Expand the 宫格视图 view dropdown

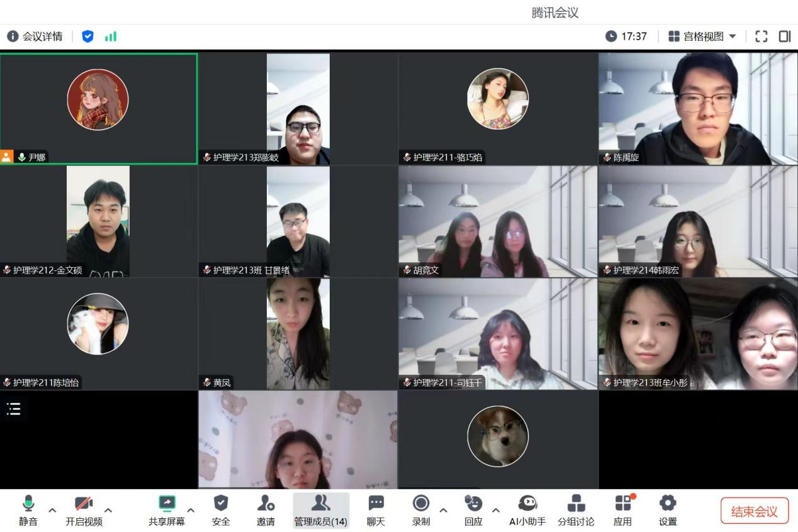click(702, 36)
